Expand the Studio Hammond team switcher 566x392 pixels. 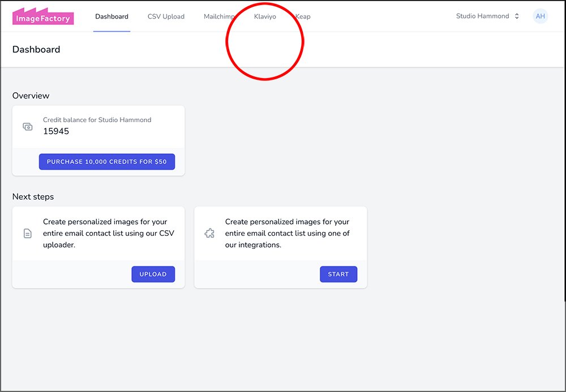tap(483, 16)
